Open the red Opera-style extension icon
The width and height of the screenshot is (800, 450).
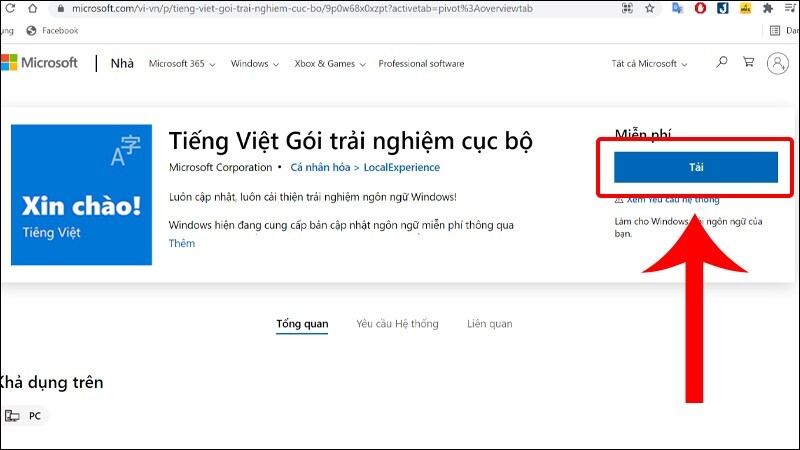(700, 8)
